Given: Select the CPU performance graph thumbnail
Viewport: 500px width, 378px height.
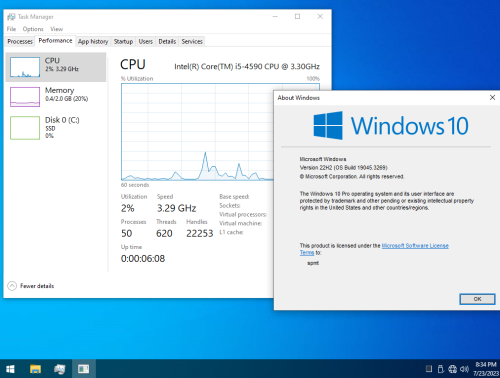Looking at the screenshot, I should (x=25, y=67).
